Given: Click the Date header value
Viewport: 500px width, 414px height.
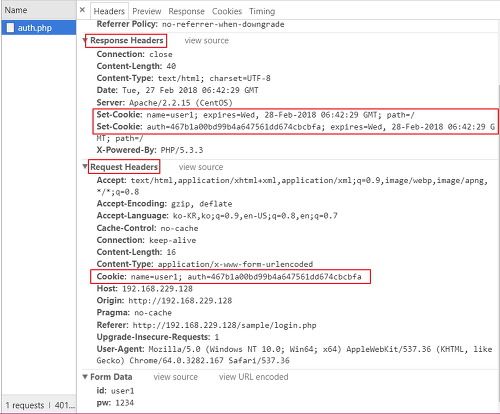Looking at the screenshot, I should pyautogui.click(x=190, y=90).
